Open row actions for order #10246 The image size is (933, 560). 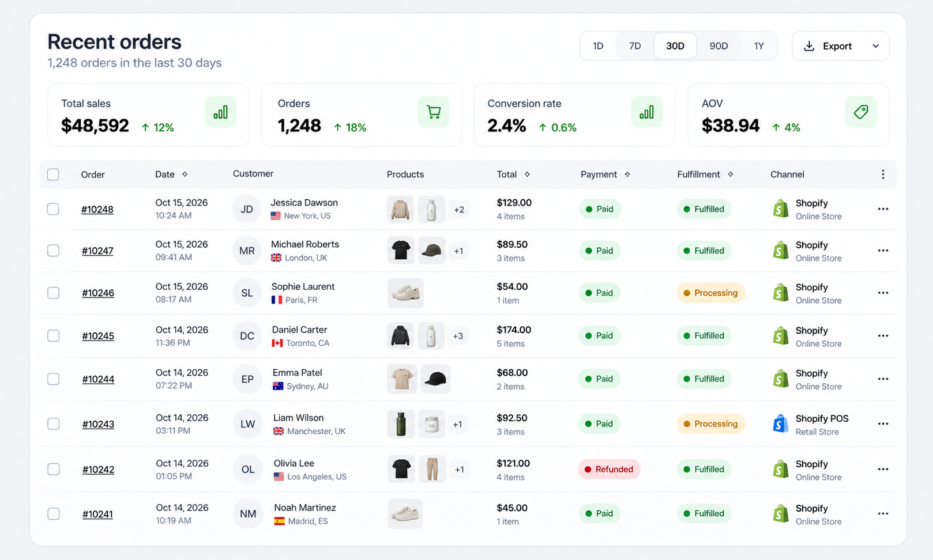(883, 293)
